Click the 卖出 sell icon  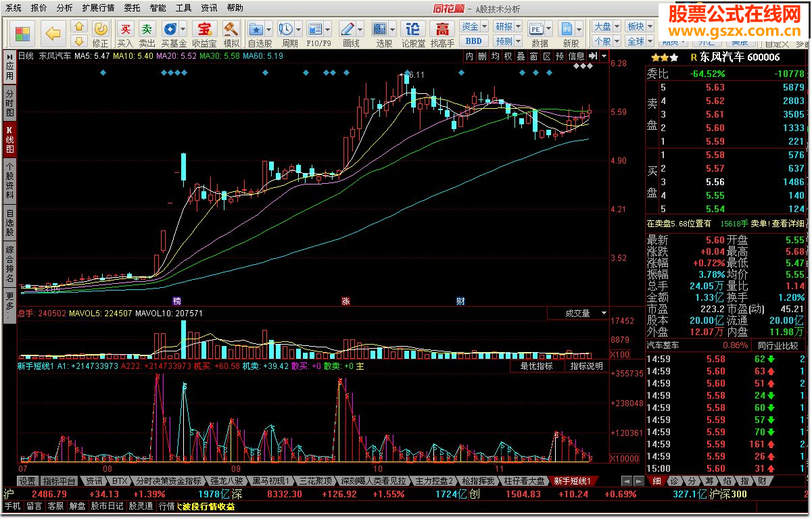tap(147, 33)
